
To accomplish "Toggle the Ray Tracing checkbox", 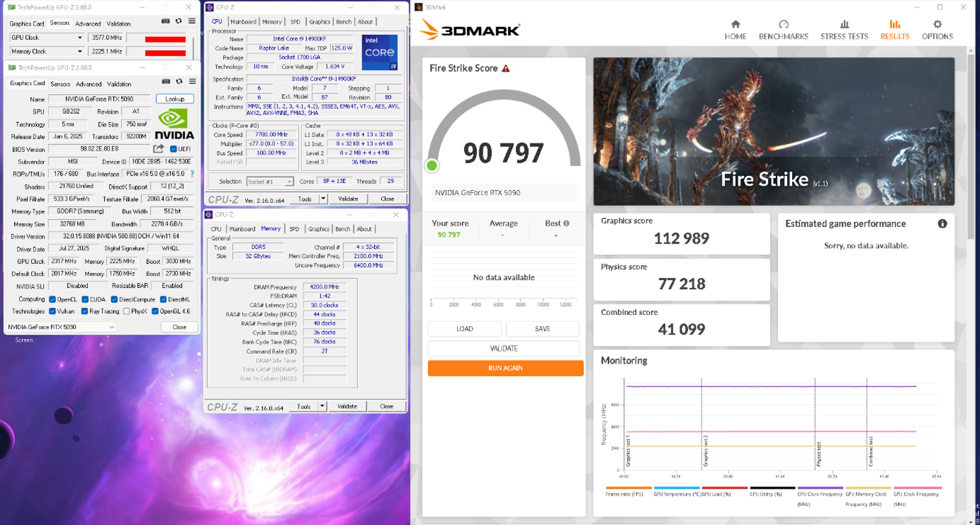I will [85, 311].
